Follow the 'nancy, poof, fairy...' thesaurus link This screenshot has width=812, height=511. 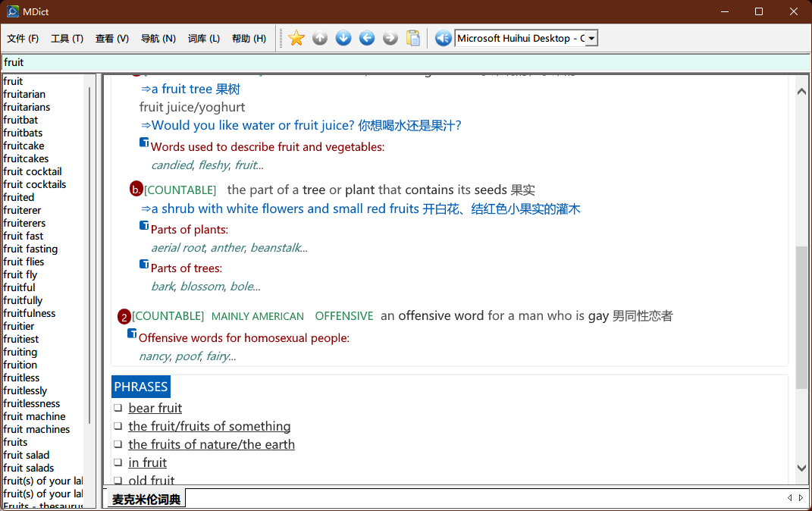(x=187, y=356)
